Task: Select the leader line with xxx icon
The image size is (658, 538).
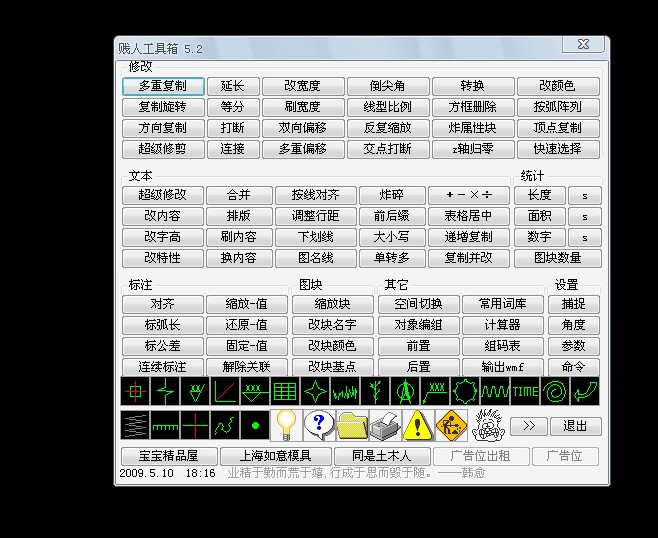Action: pyautogui.click(x=435, y=391)
